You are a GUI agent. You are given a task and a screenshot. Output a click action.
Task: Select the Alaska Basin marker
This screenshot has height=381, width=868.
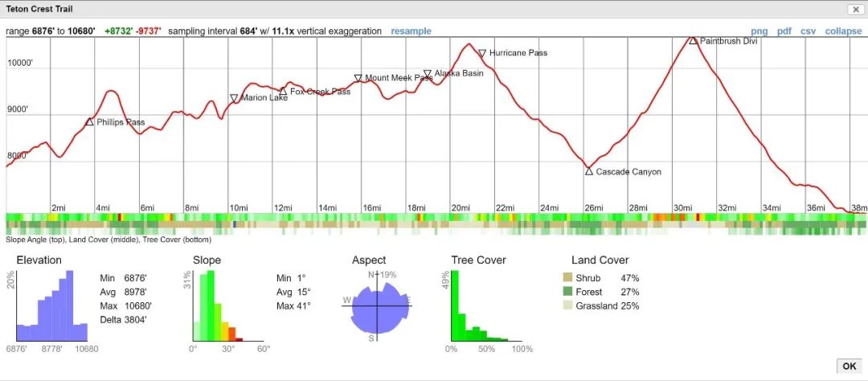428,74
